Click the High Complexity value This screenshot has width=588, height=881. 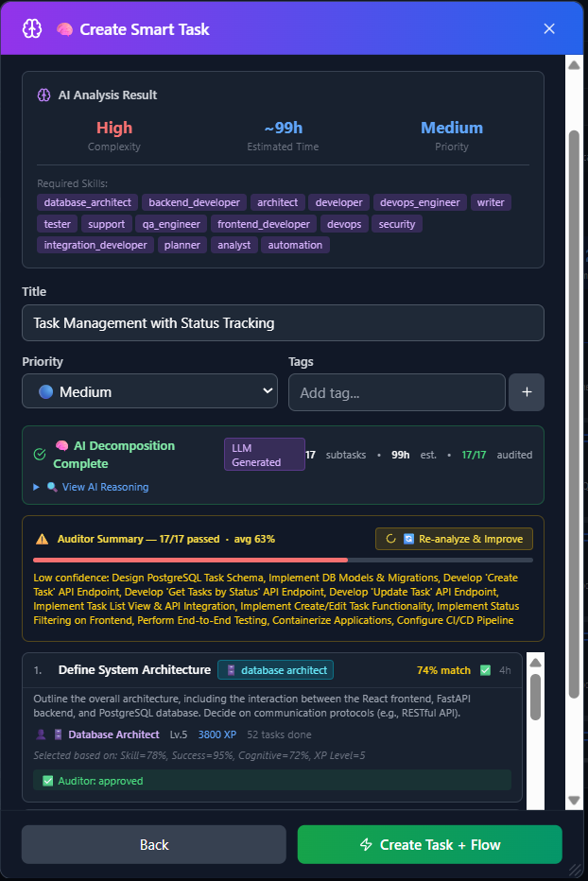pos(114,129)
